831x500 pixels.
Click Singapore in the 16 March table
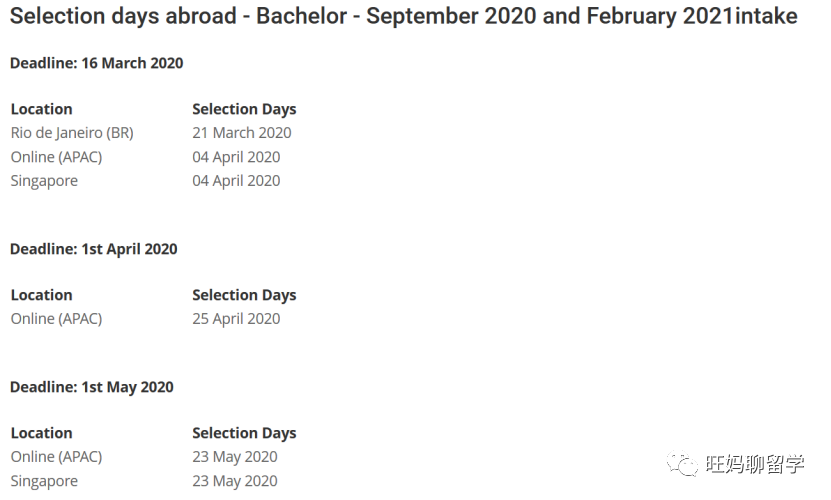coord(45,181)
